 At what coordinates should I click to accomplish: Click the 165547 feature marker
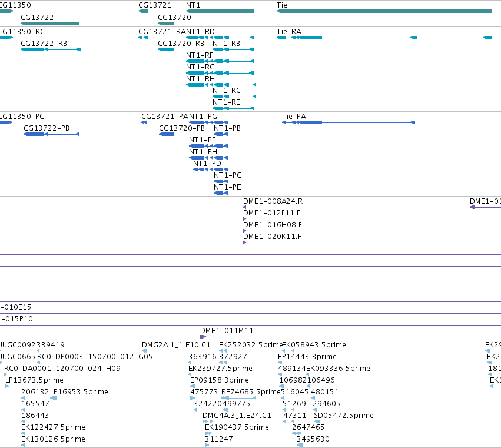coord(23,410)
